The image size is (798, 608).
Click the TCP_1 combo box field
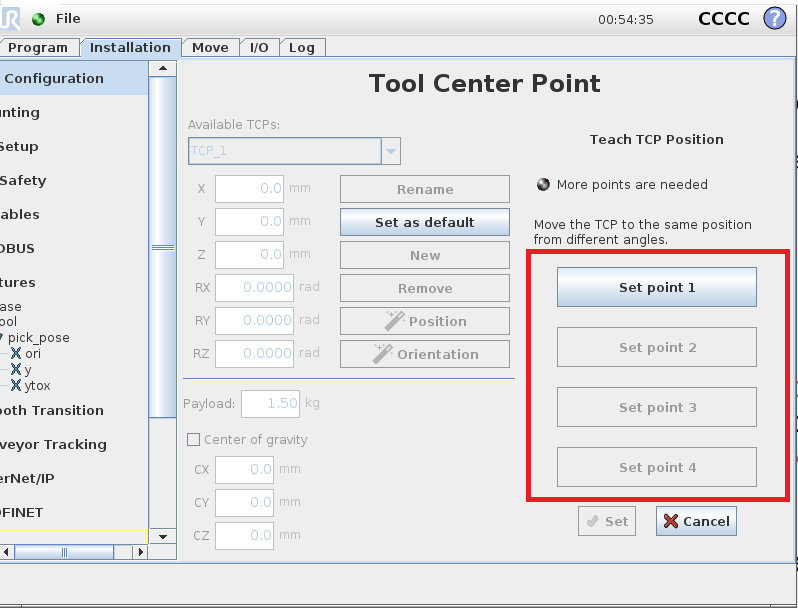point(284,151)
